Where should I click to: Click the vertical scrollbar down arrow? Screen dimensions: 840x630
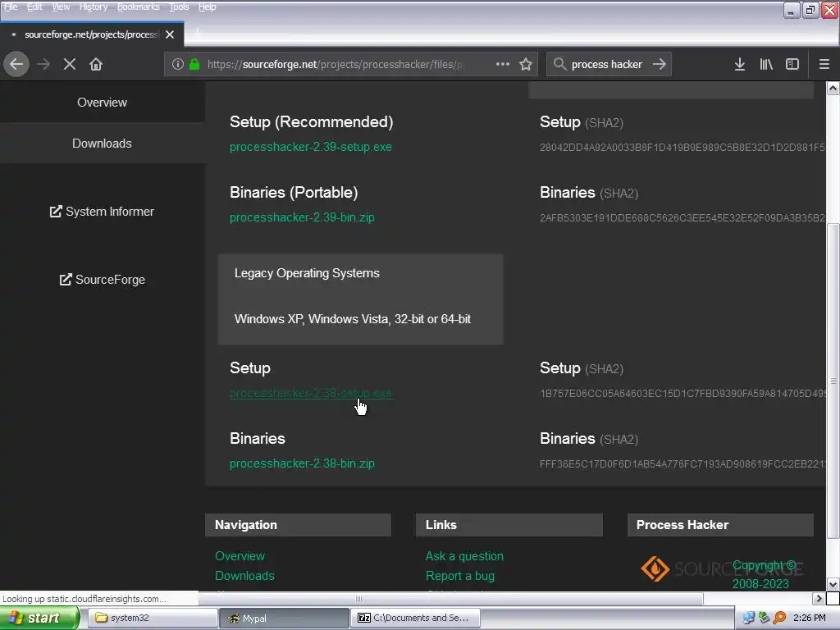tap(833, 584)
